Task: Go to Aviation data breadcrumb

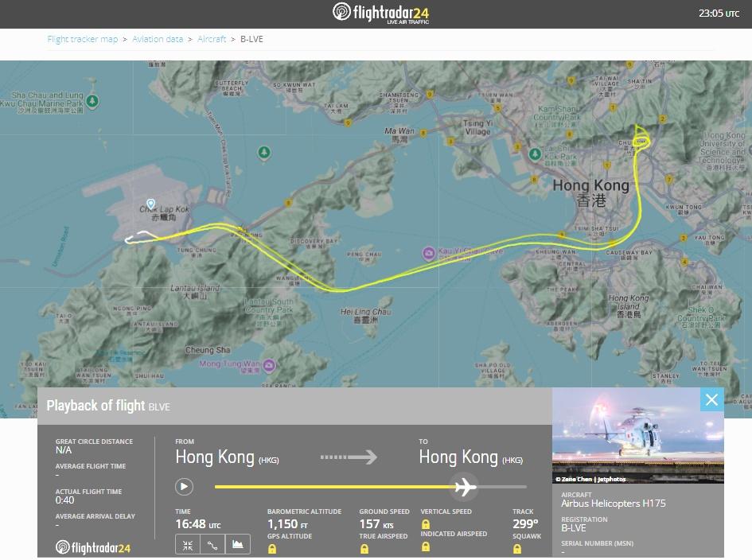Action: point(158,39)
